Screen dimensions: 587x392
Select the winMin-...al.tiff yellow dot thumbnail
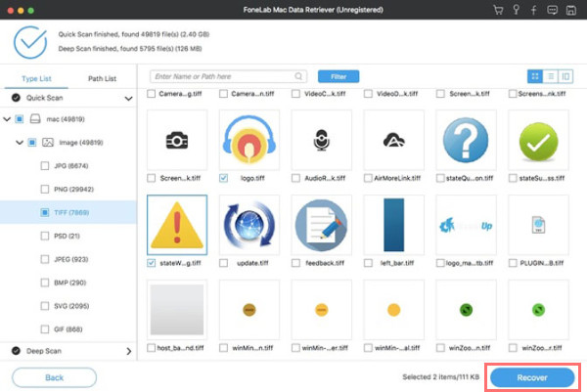pos(394,310)
